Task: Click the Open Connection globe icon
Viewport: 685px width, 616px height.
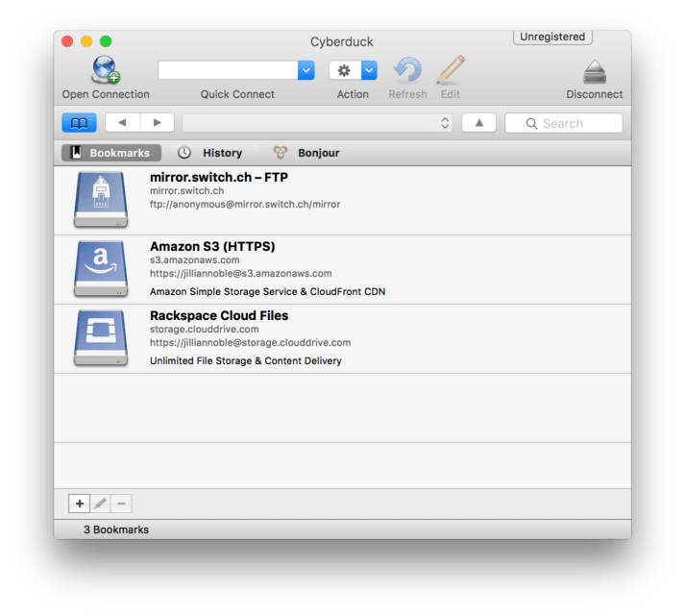Action: point(106,70)
